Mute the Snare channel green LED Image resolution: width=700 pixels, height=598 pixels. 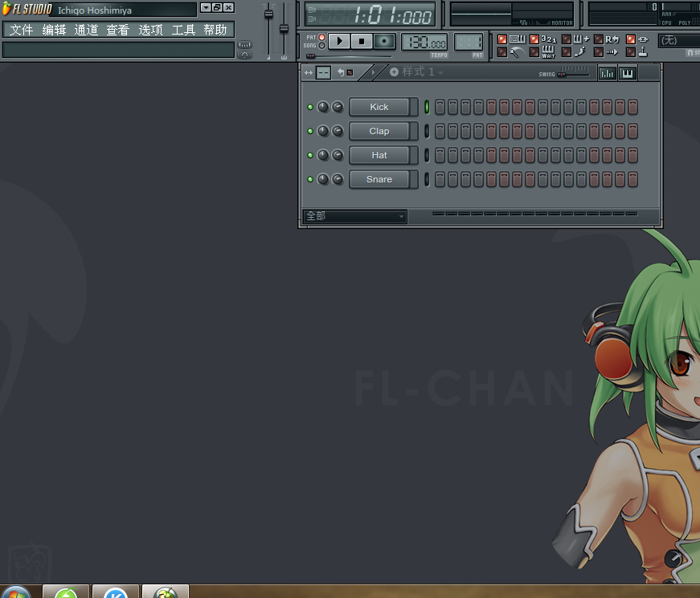click(x=310, y=179)
